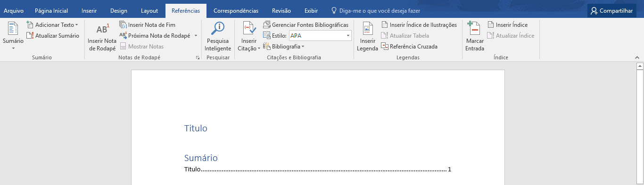This screenshot has width=644, height=185.
Task: Open the Sumário table of contents button
Action: [13, 36]
